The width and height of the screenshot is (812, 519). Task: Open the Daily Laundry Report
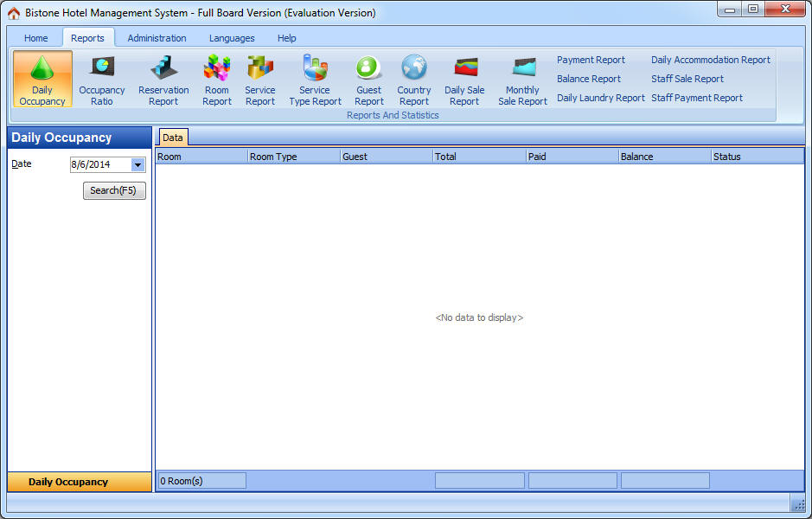[x=600, y=98]
